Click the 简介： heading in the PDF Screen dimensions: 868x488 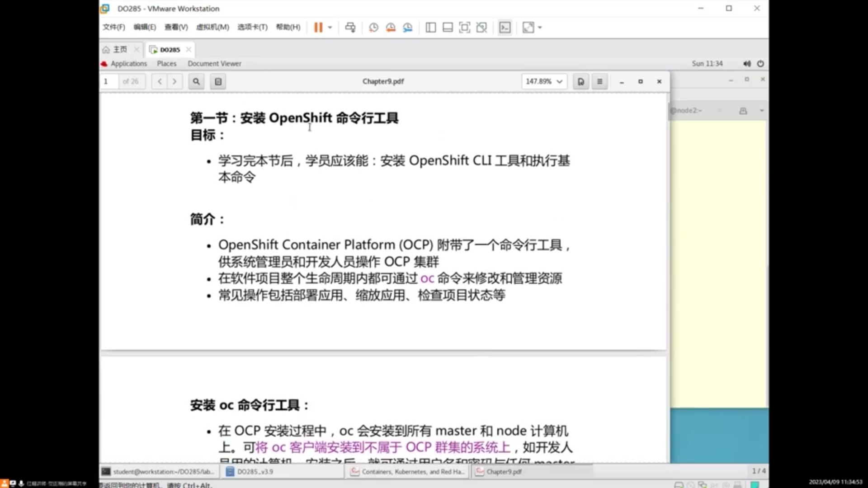pos(208,220)
